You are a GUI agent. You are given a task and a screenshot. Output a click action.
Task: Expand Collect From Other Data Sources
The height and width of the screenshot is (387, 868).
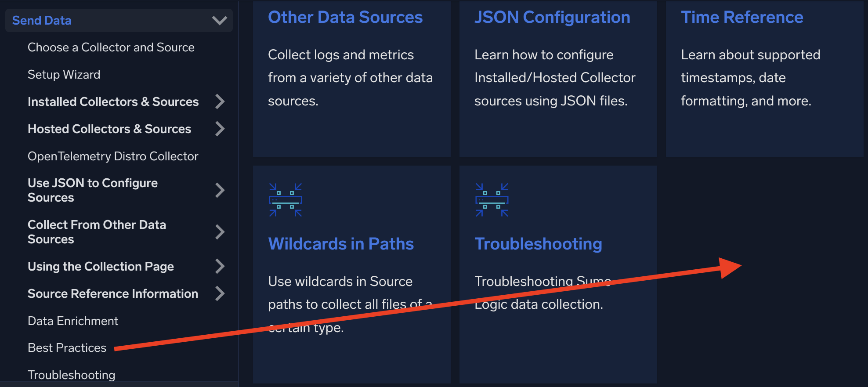220,231
